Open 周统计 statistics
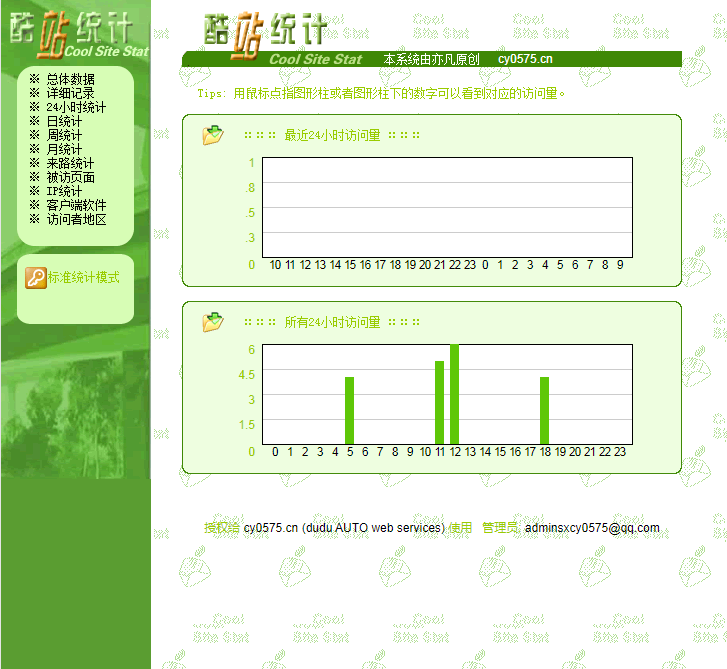The height and width of the screenshot is (669, 727). click(64, 135)
